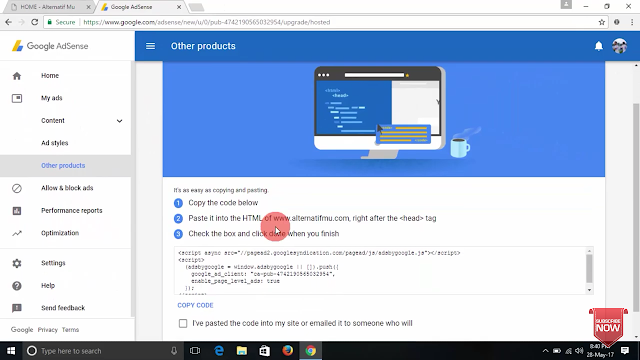The width and height of the screenshot is (640, 360).
Task: Check the 'I've pasted the code' checkbox
Action: click(183, 323)
